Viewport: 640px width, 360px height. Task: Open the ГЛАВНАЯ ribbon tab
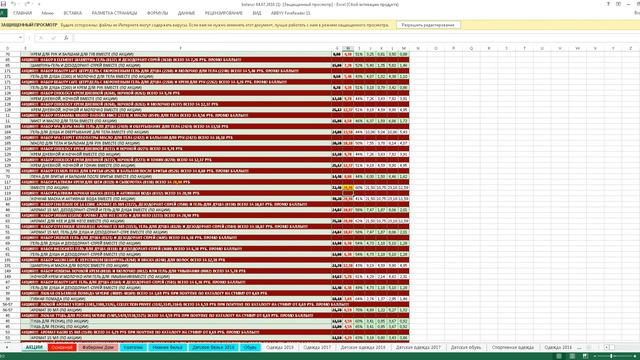click(22, 13)
